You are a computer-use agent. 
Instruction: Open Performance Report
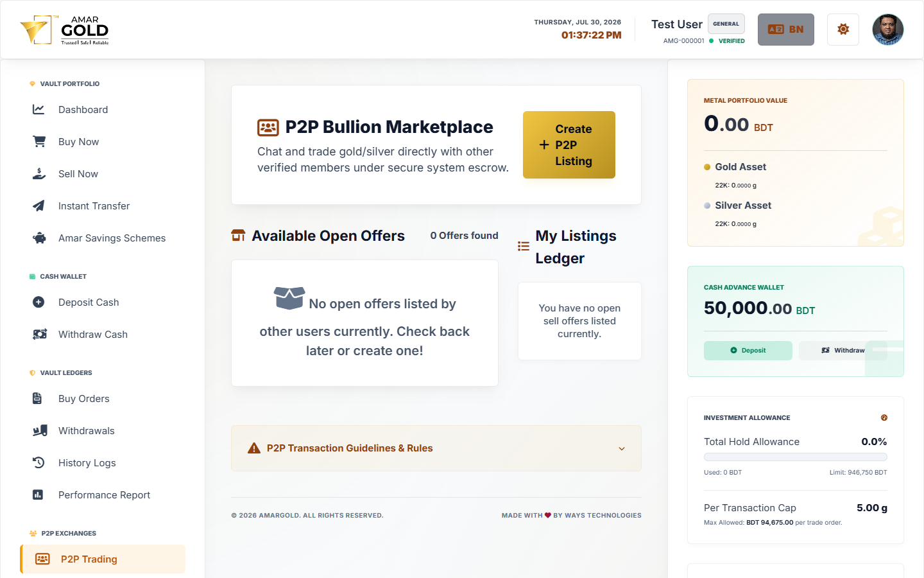tap(103, 495)
